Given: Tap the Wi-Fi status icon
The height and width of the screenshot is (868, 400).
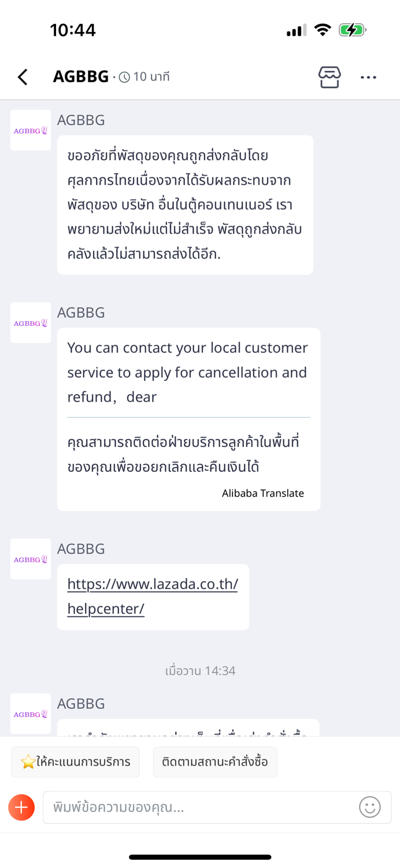Looking at the screenshot, I should (x=322, y=30).
